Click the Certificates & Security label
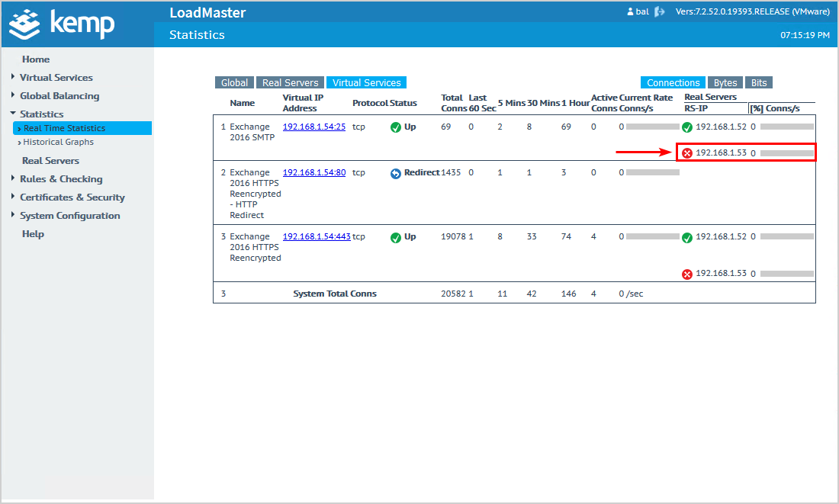The height and width of the screenshot is (504, 839). click(x=72, y=197)
